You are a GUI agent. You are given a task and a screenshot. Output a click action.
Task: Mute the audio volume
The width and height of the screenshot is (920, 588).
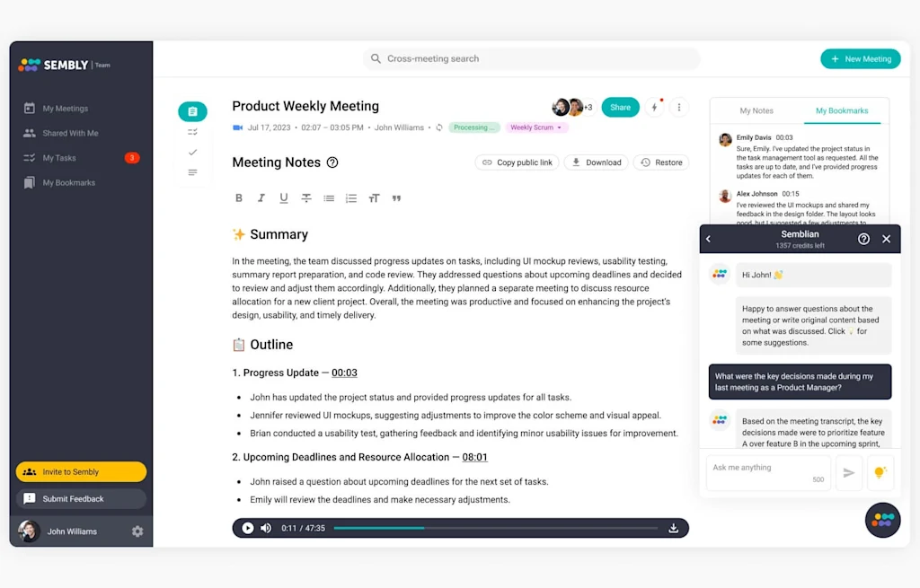coord(266,528)
